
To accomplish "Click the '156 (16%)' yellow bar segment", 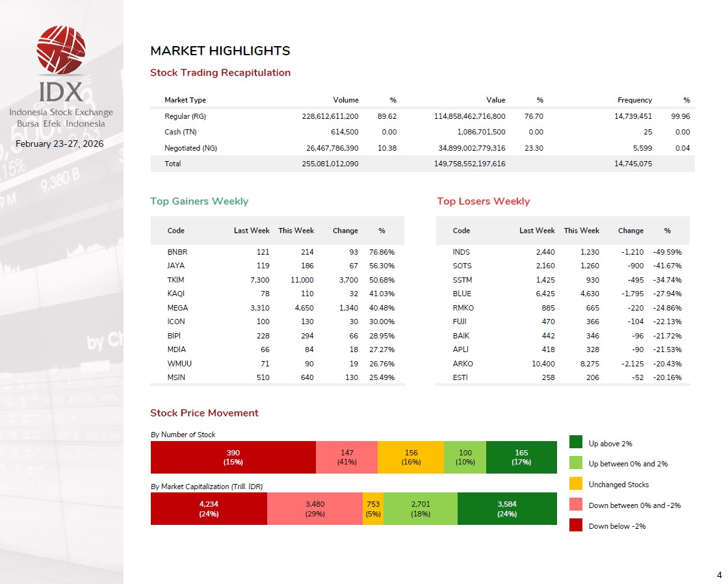I will click(411, 457).
